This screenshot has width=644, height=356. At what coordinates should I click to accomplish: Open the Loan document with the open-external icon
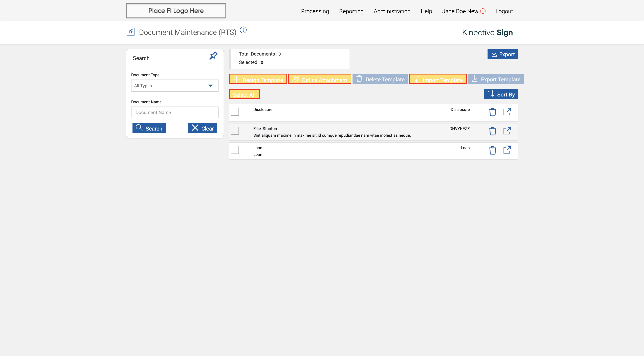point(507,149)
